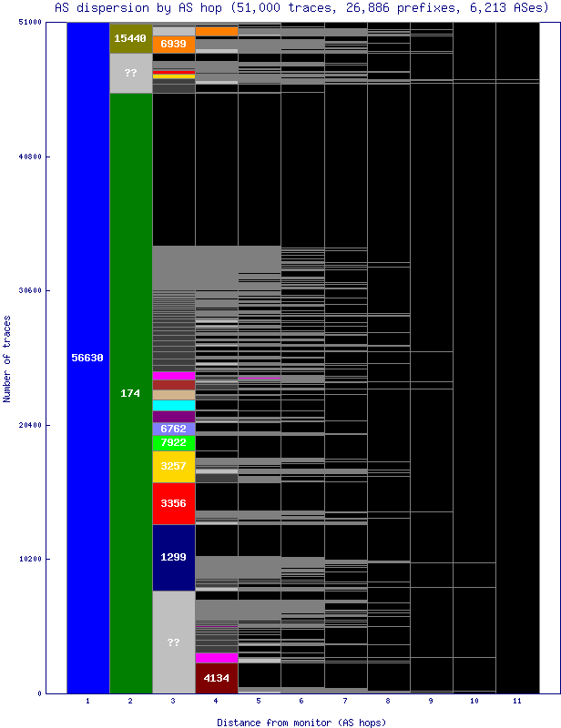Click the 51000 tick on the y-axis
Image resolution: width=561 pixels, height=728 pixels.
31,23
